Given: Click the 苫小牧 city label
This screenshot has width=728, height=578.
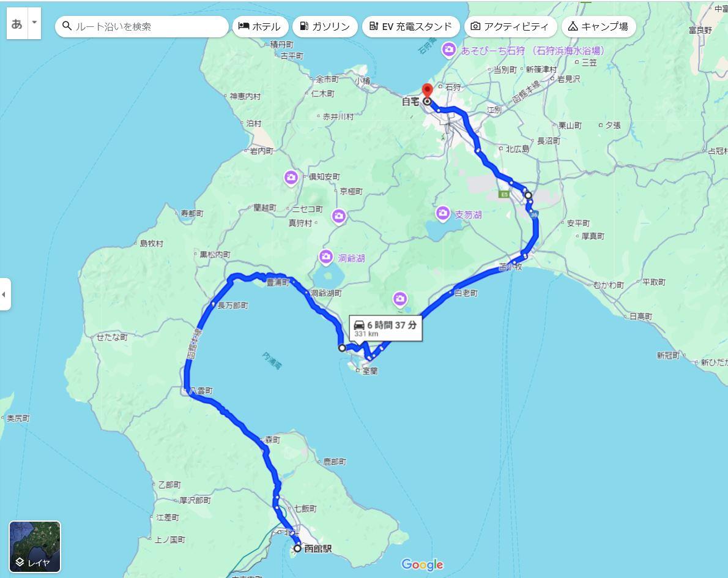Looking at the screenshot, I should pos(510,267).
